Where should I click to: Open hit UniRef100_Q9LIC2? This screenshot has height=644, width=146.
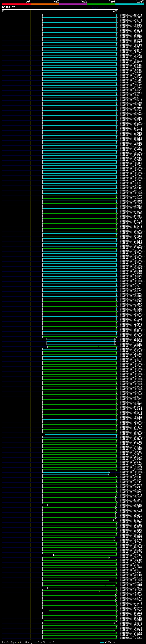pyautogui.click(x=131, y=17)
